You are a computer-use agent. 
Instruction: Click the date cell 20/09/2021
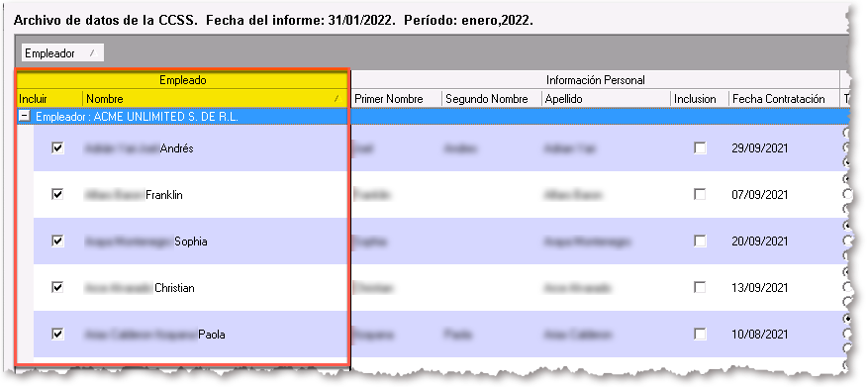[785, 242]
